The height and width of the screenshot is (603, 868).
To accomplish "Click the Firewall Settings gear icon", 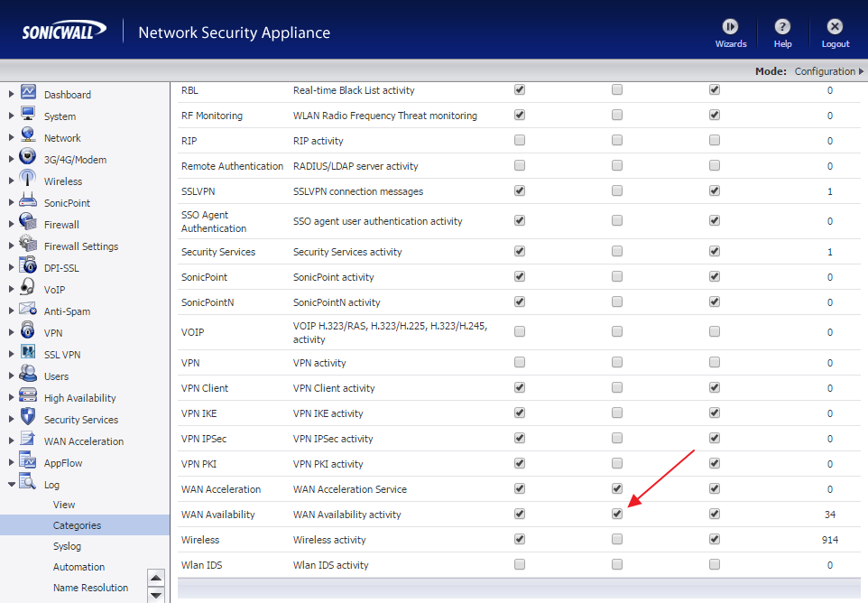I will [x=28, y=243].
